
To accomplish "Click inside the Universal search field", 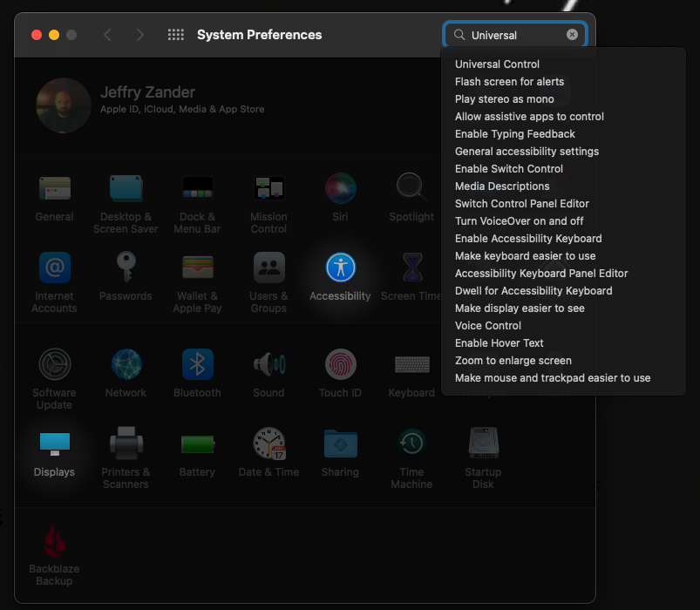I will click(x=514, y=35).
